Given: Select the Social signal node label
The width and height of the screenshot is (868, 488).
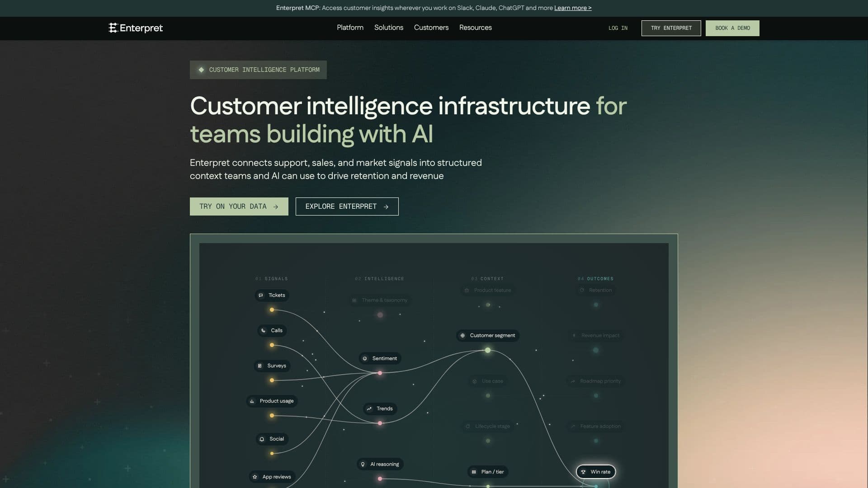Looking at the screenshot, I should click(x=272, y=439).
